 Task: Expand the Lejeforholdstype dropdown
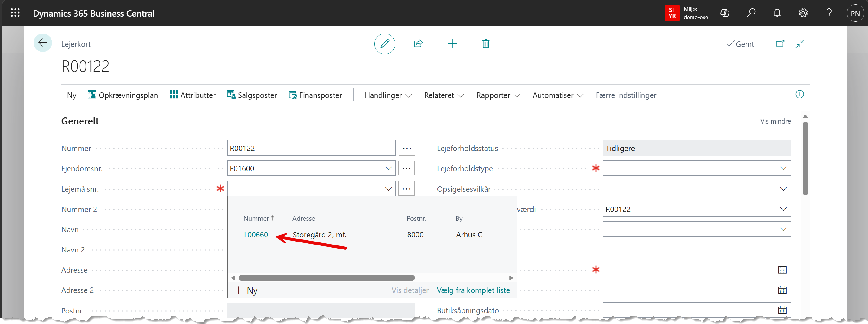coord(783,168)
